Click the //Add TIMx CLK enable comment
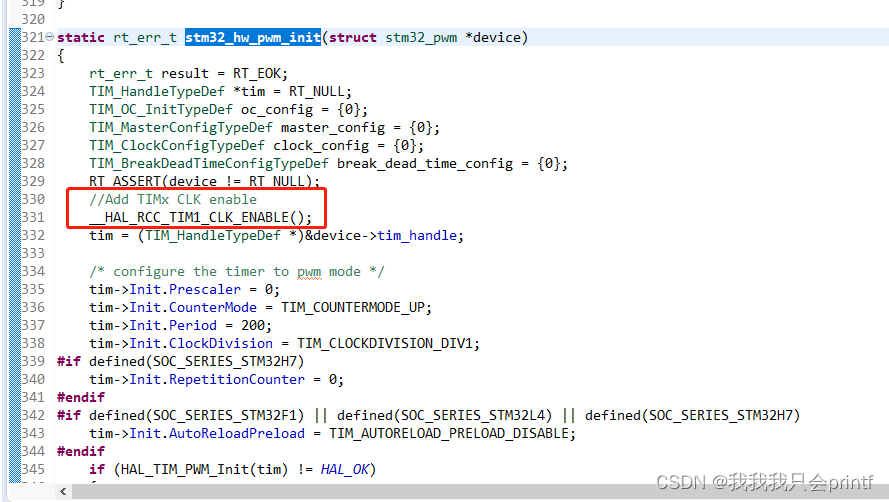 [173, 200]
